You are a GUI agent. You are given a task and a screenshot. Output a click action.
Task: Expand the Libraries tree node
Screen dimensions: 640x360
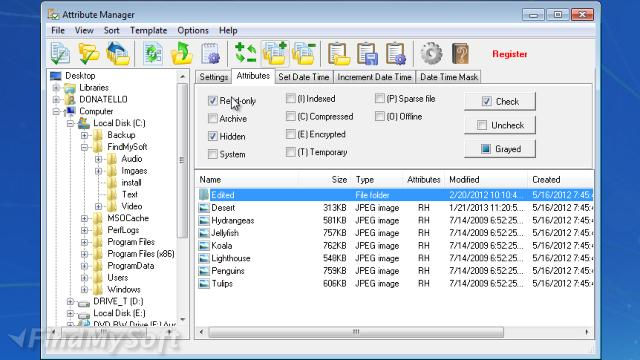pos(56,88)
